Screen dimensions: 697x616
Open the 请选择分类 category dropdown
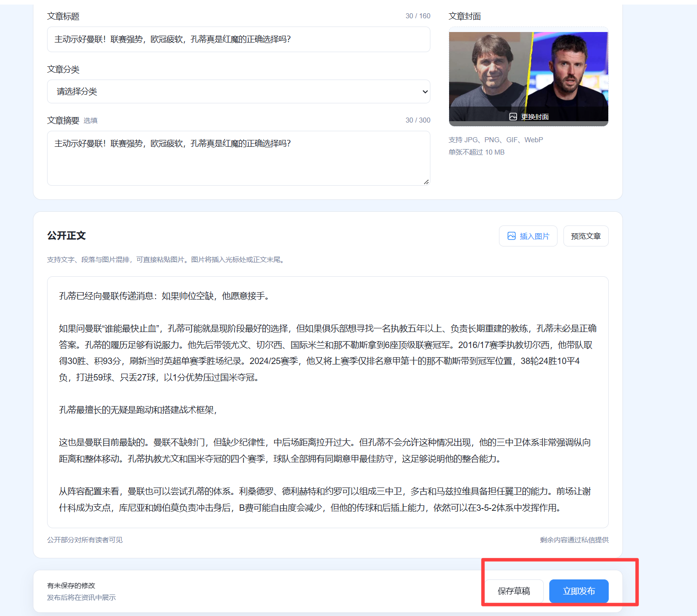coord(238,91)
